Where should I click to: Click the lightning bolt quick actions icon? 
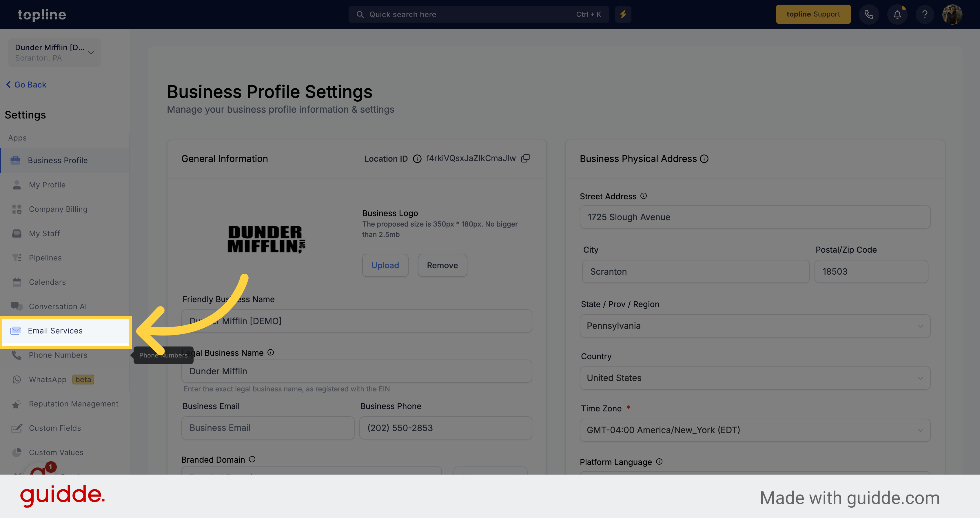[x=623, y=14]
